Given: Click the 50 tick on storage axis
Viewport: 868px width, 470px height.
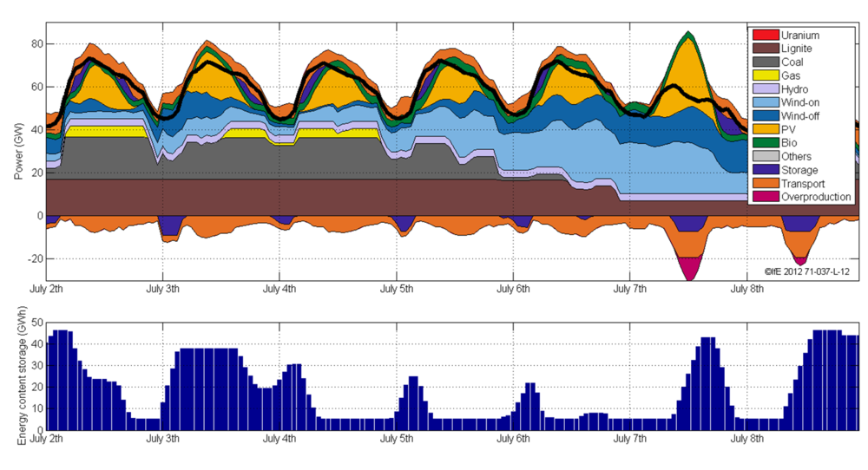Looking at the screenshot, I should 36,323.
